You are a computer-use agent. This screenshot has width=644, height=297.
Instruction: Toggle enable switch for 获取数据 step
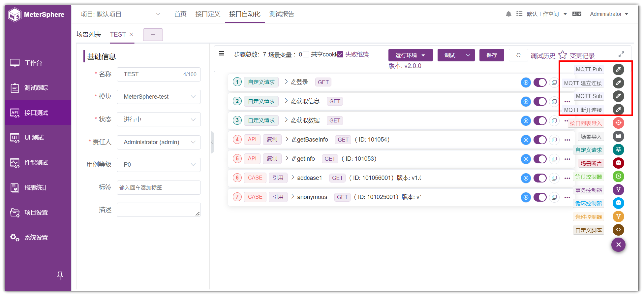click(x=540, y=121)
